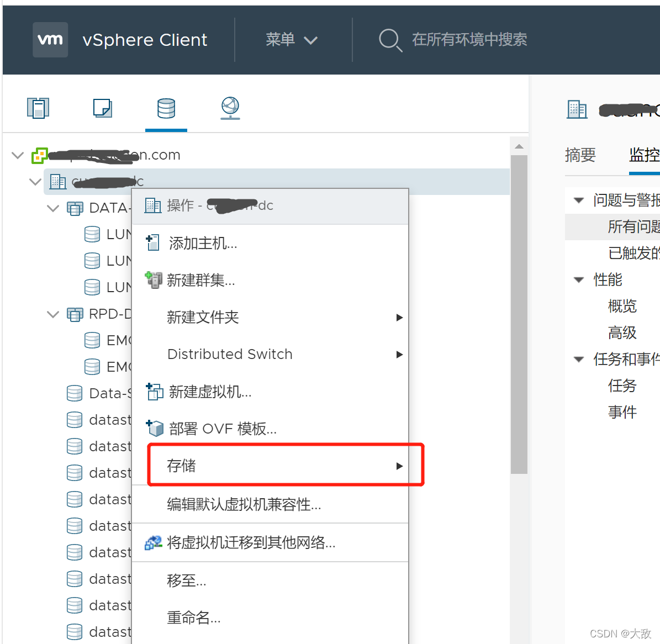This screenshot has width=660, height=644.
Task: Open the 菜单 dropdown
Action: pos(291,40)
